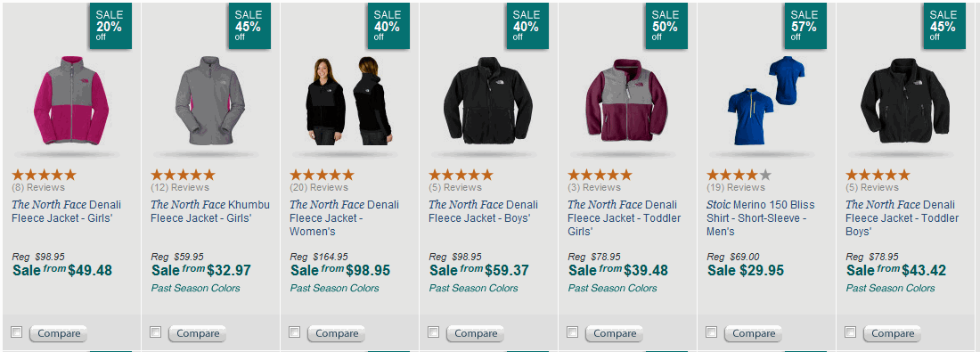Screen dimensions: 980x352
Task: Check compare box for Stoic Merino shirt
Action: point(711,332)
